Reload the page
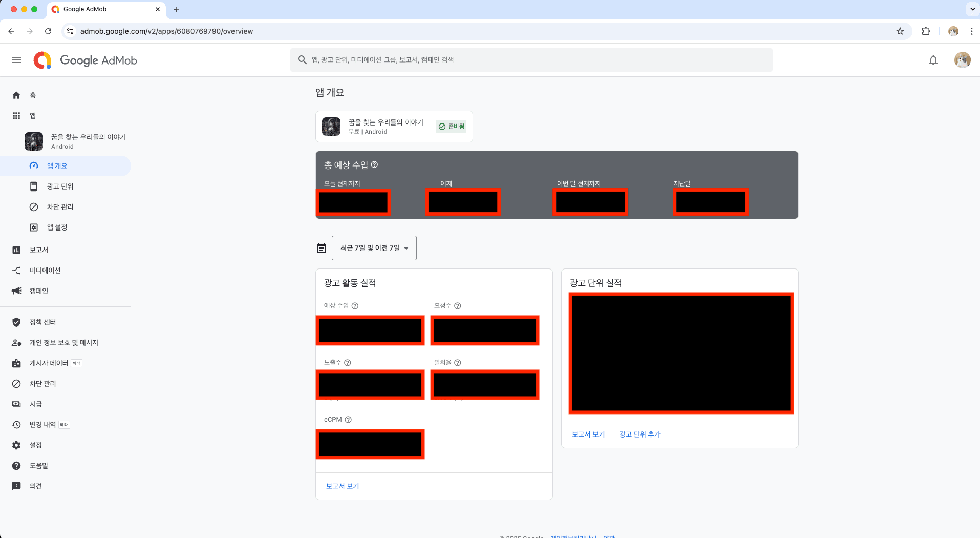 point(48,31)
